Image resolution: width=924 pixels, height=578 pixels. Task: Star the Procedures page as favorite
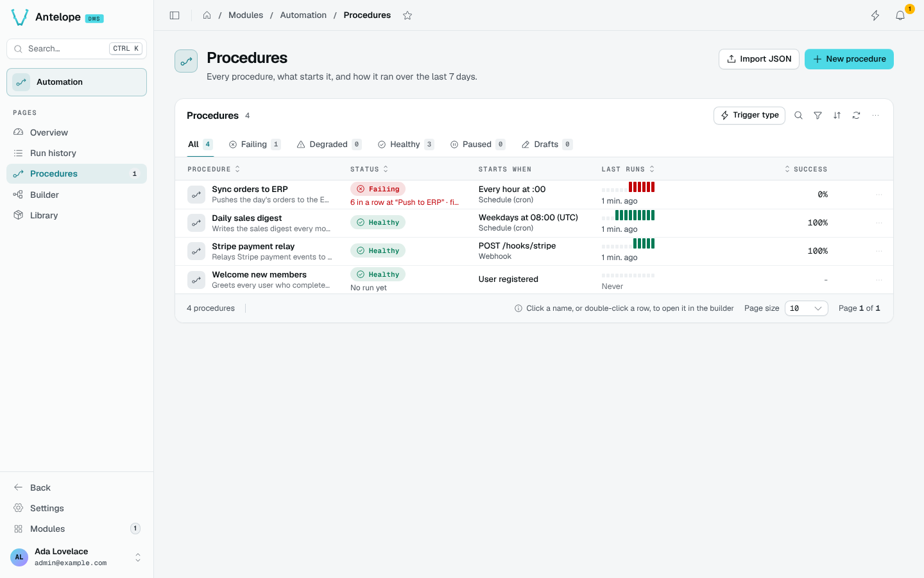pyautogui.click(x=407, y=15)
